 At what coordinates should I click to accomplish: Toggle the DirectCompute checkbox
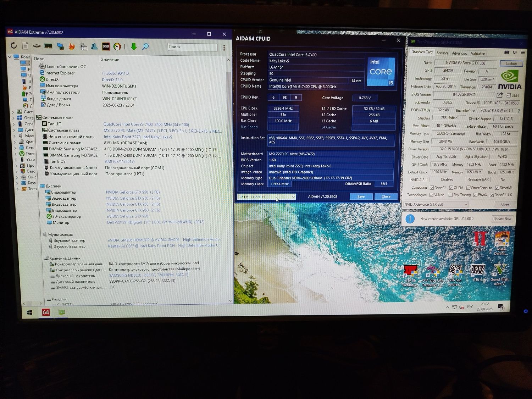tap(469, 188)
